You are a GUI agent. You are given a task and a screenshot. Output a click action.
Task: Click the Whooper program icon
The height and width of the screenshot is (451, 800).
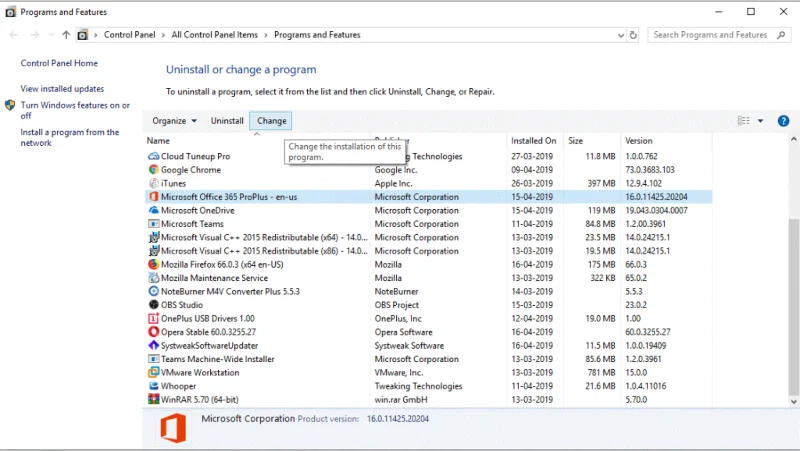153,386
